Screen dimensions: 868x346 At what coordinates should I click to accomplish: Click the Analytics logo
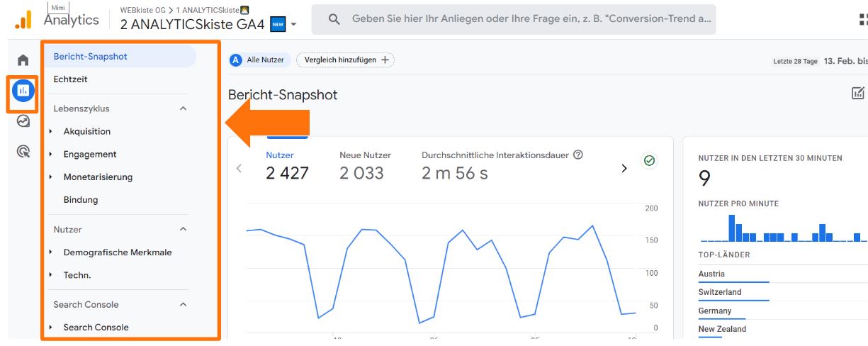23,20
